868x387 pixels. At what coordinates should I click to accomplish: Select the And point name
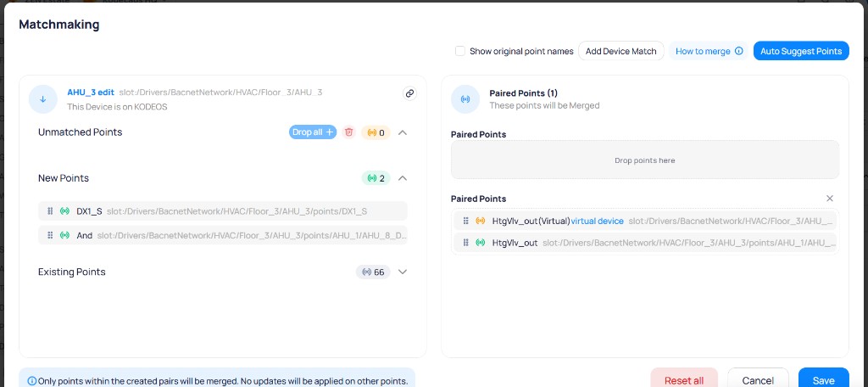click(84, 235)
